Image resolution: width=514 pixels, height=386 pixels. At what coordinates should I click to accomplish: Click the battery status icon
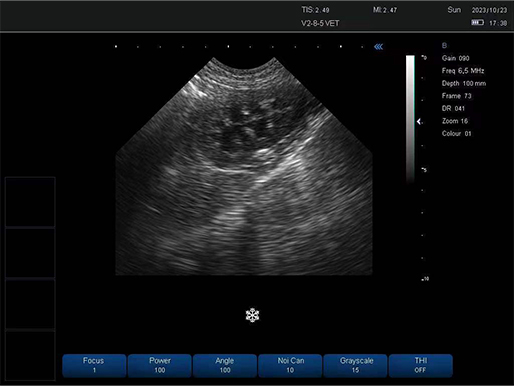pyautogui.click(x=477, y=22)
